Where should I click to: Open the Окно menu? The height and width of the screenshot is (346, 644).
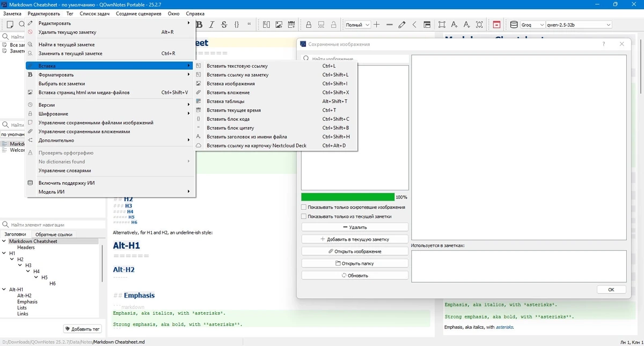coord(173,13)
